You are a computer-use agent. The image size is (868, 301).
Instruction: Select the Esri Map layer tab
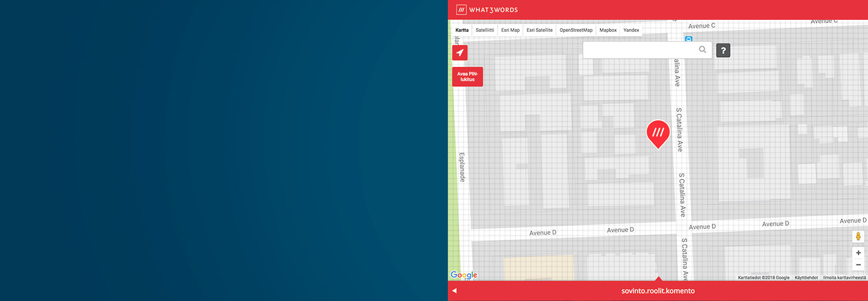click(510, 30)
